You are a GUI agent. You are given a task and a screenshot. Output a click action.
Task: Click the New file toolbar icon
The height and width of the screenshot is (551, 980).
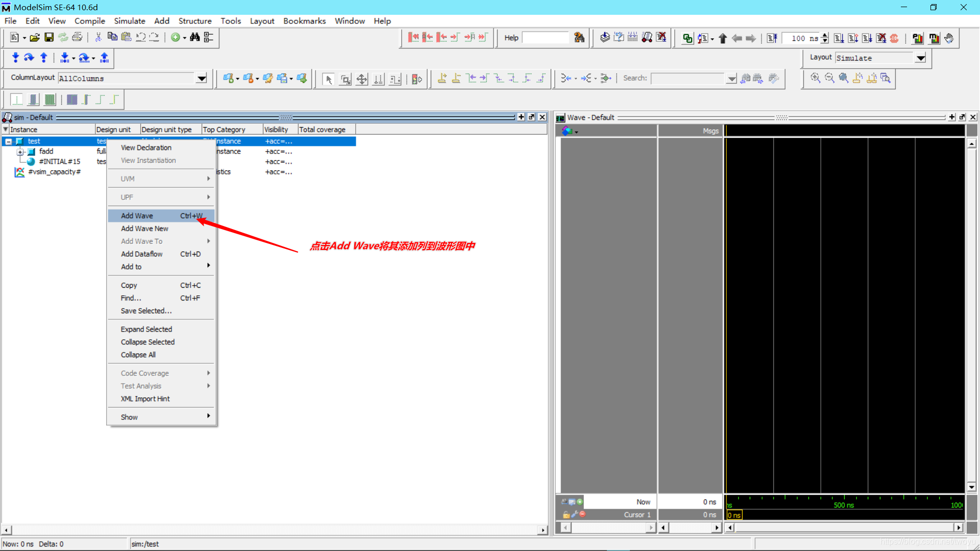click(14, 37)
